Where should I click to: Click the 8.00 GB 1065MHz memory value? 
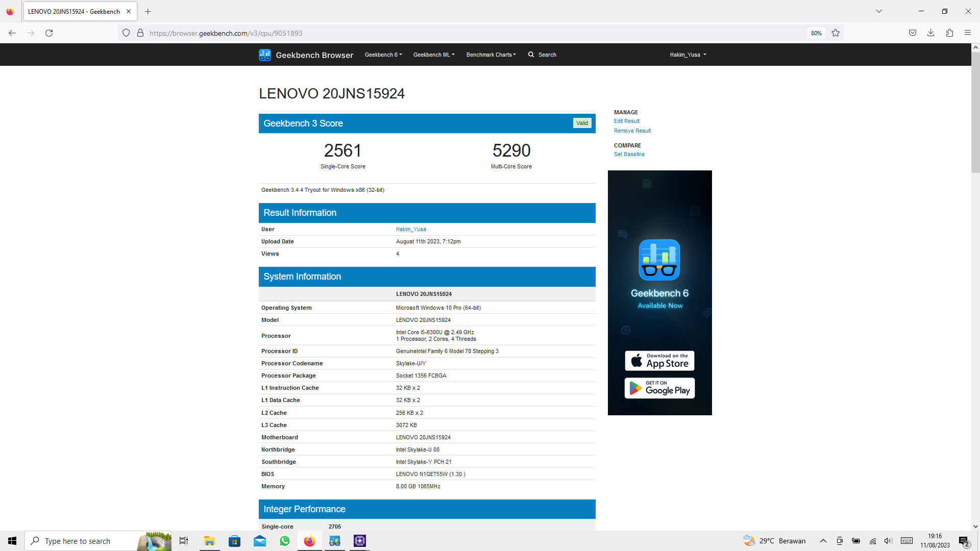pyautogui.click(x=418, y=487)
